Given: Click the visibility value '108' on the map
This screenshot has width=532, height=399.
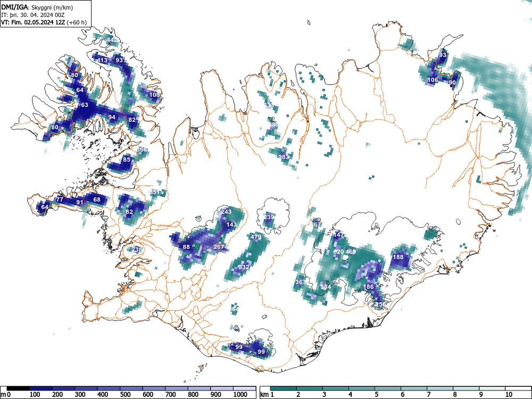Looking at the screenshot, I should coord(154,95).
